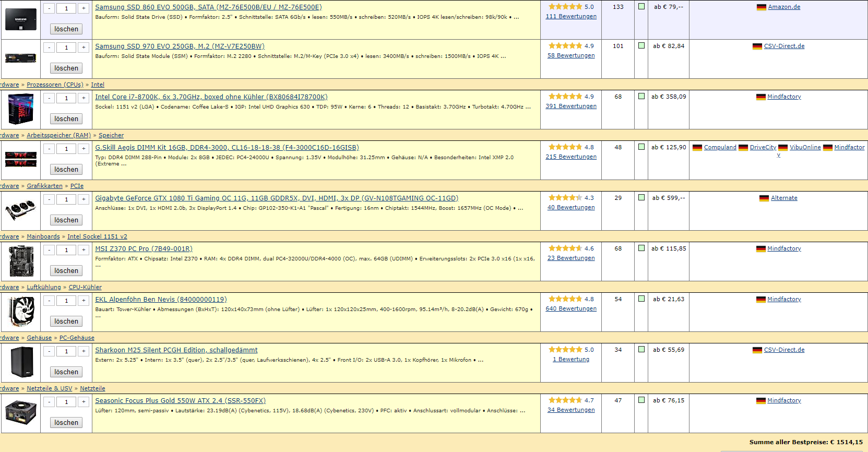Edit quantity field for Samsung SSD 970 EVO
868x452 pixels.
[x=66, y=47]
